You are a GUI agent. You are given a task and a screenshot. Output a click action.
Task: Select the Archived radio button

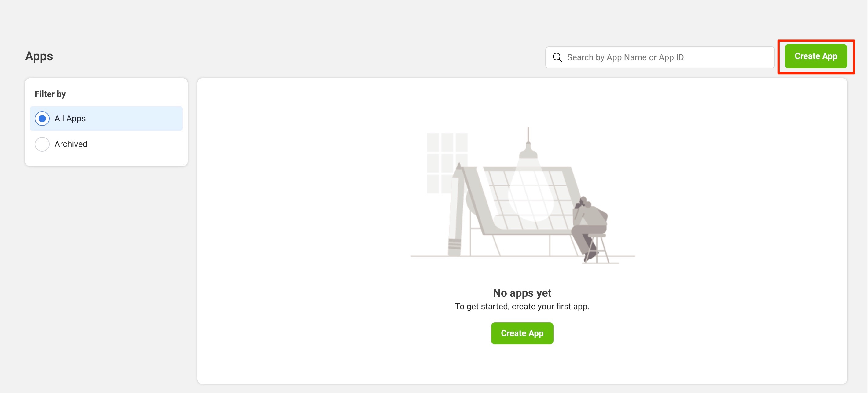coord(42,144)
